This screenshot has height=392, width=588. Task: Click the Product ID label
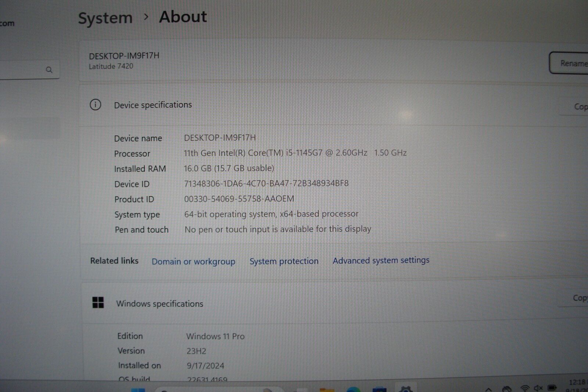(x=134, y=199)
